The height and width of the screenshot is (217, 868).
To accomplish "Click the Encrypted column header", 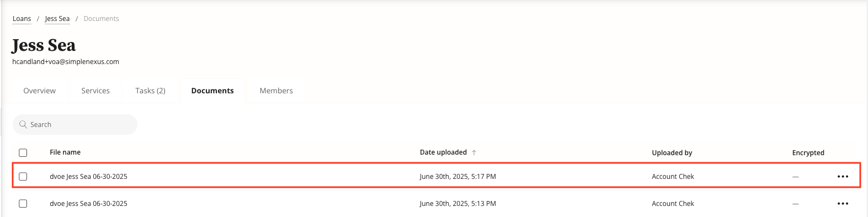I will click(x=808, y=153).
